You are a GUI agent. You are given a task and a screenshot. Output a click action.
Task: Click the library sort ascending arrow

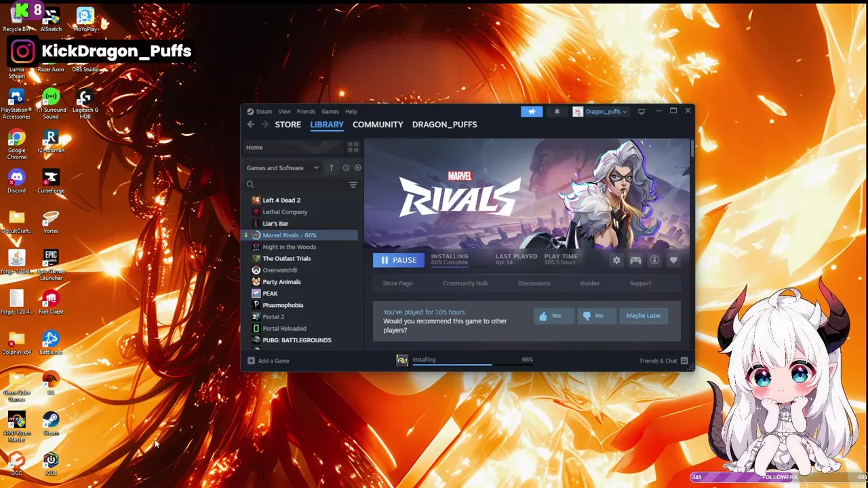[x=332, y=167]
